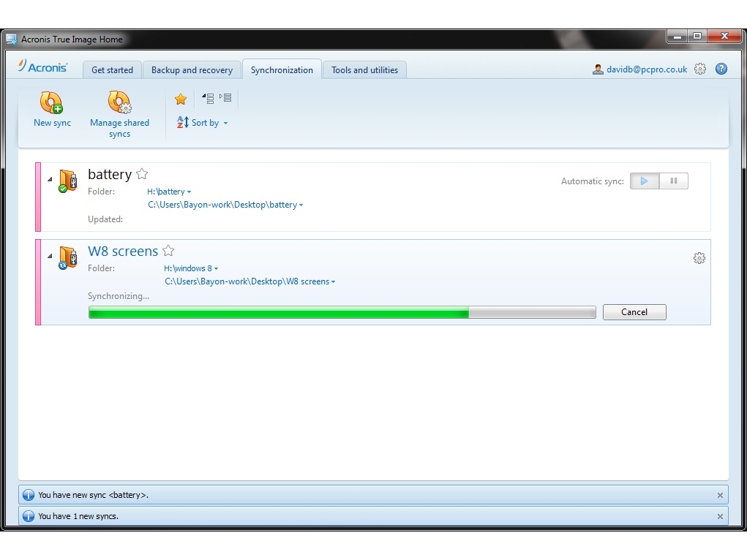Image resolution: width=747 pixels, height=560 pixels.
Task: Click the green synchronizing progress bar
Action: click(342, 312)
